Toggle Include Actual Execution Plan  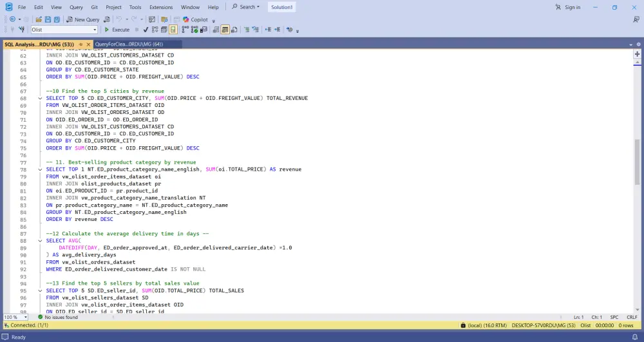(185, 30)
